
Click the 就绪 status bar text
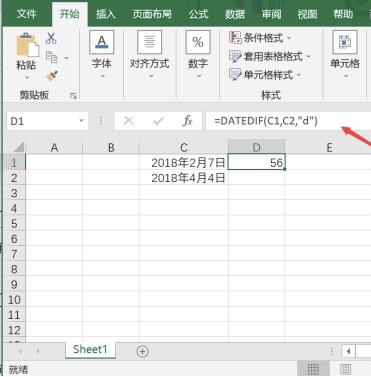pos(18,369)
